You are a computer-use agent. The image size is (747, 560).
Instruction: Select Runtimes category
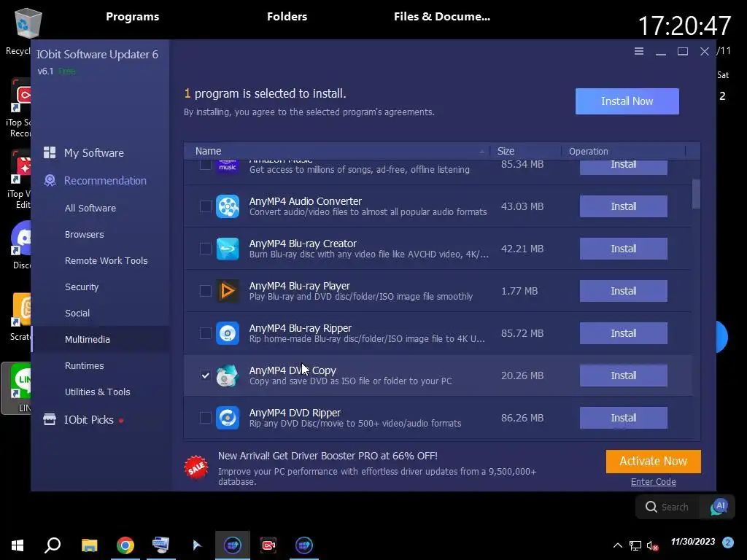pyautogui.click(x=85, y=365)
